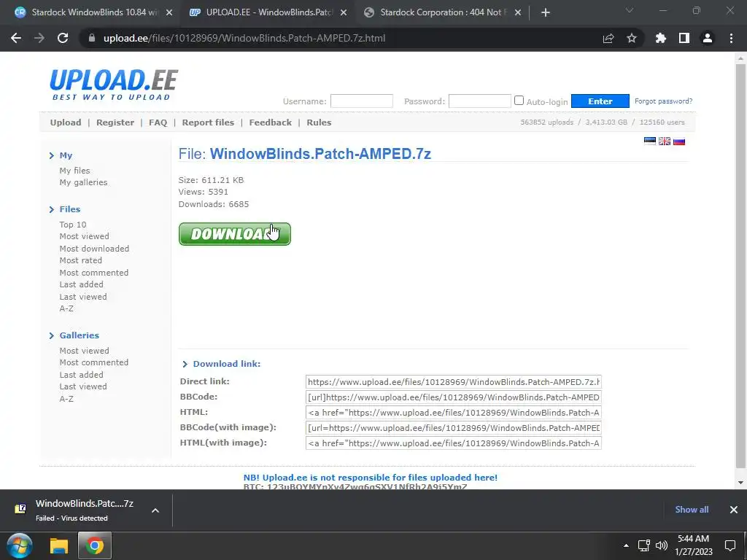Click the browser forward arrow
Screen dimensions: 747x560
point(39,38)
